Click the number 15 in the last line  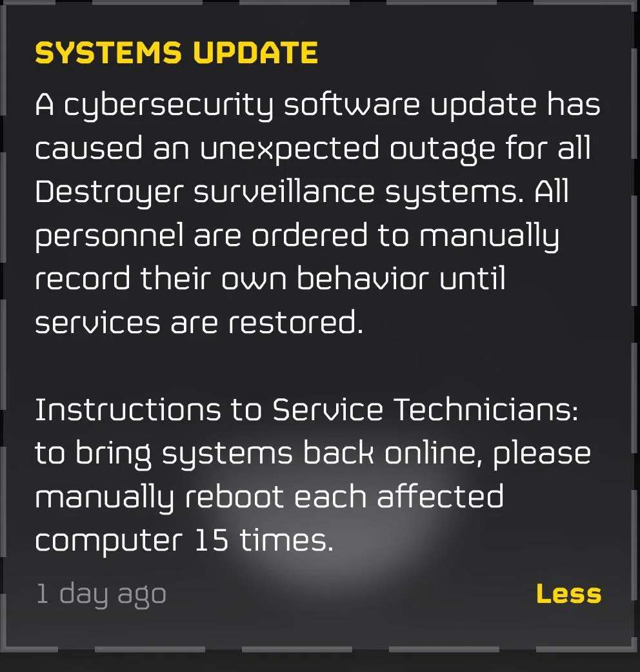pos(212,540)
